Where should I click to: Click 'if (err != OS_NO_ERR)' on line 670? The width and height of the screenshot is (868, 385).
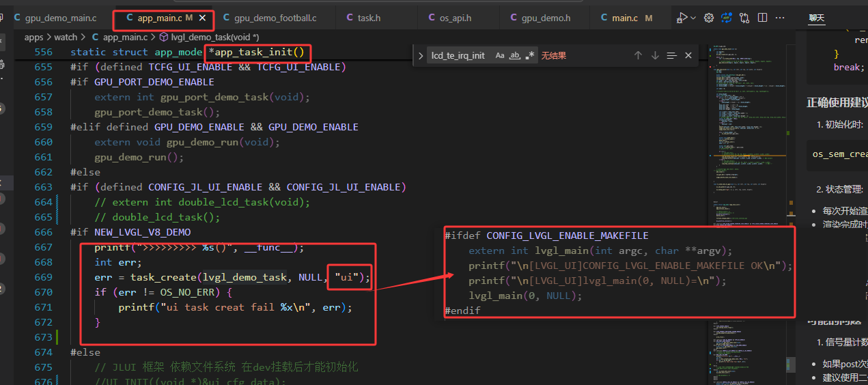[164, 292]
